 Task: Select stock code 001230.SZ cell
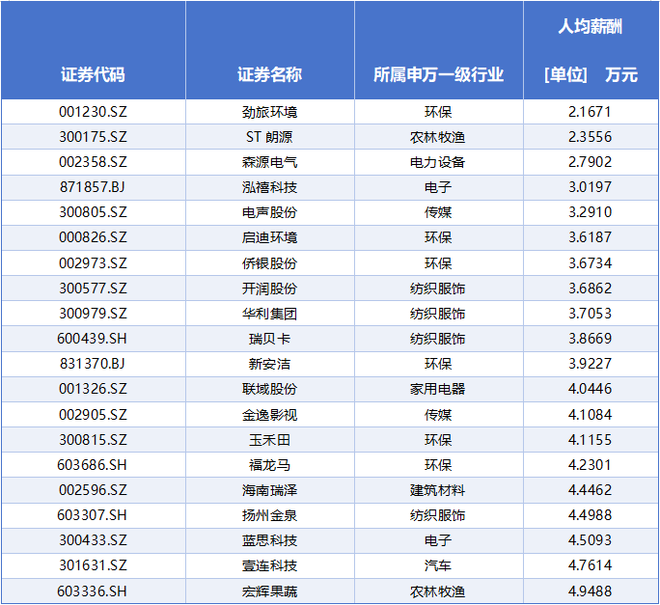[x=93, y=112]
